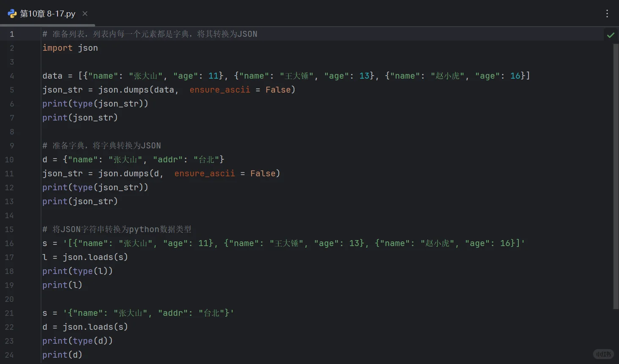Viewport: 619px width, 364px height.
Task: Click the string 台北 on line 10
Action: 207,159
